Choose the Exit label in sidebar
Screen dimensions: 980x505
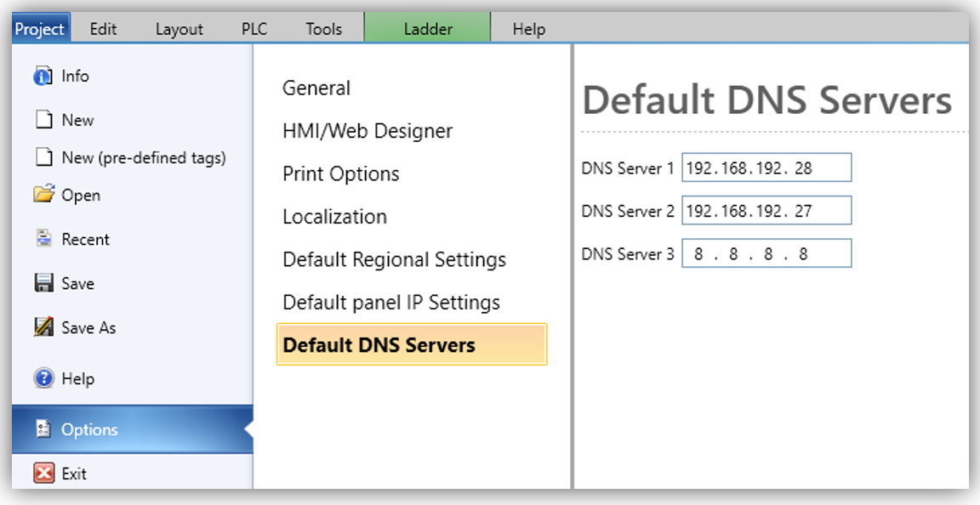[x=74, y=474]
